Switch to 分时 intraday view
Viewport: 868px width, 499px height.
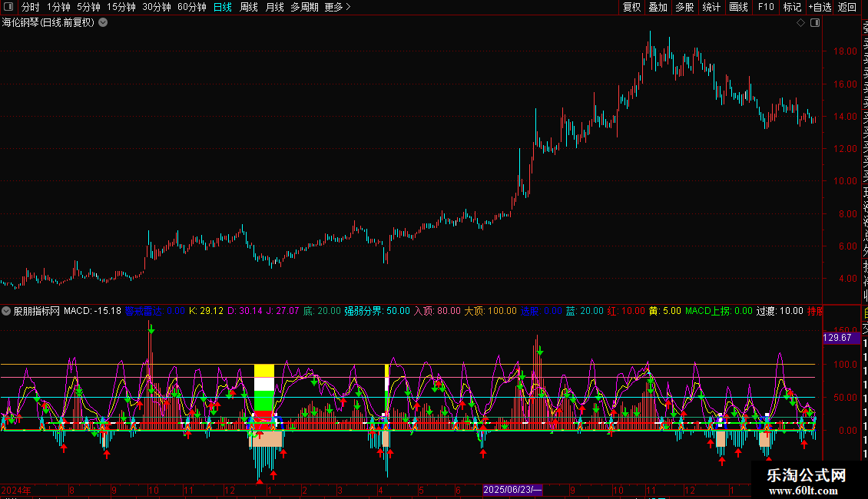31,7
